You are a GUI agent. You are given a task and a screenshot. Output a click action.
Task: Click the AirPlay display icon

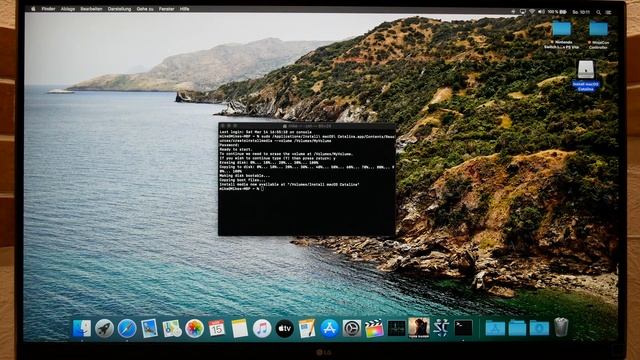(x=523, y=12)
